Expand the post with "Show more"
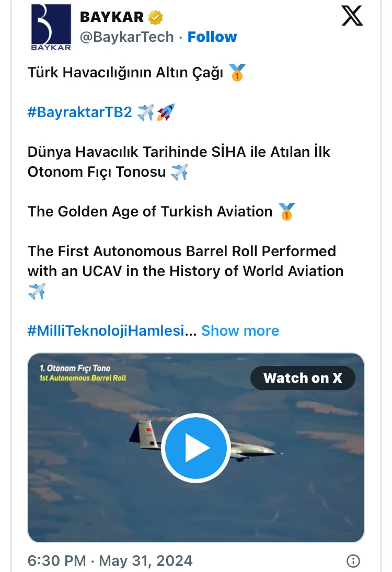This screenshot has width=392, height=572. (x=240, y=331)
